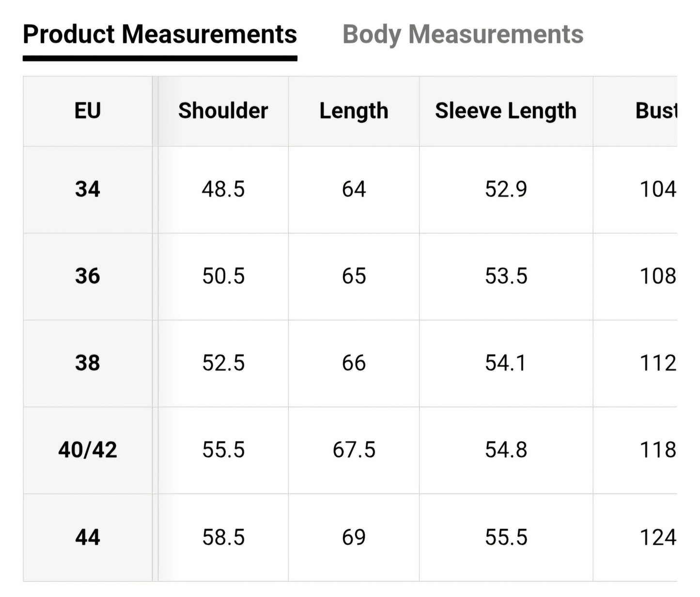Image resolution: width=700 pixels, height=597 pixels.
Task: Click the EU column header
Action: point(88,111)
